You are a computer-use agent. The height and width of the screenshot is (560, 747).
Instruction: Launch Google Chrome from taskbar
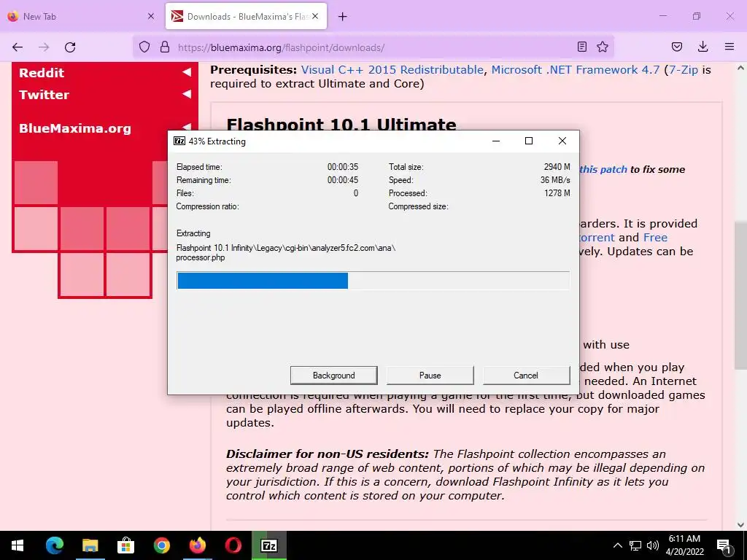pos(161,545)
